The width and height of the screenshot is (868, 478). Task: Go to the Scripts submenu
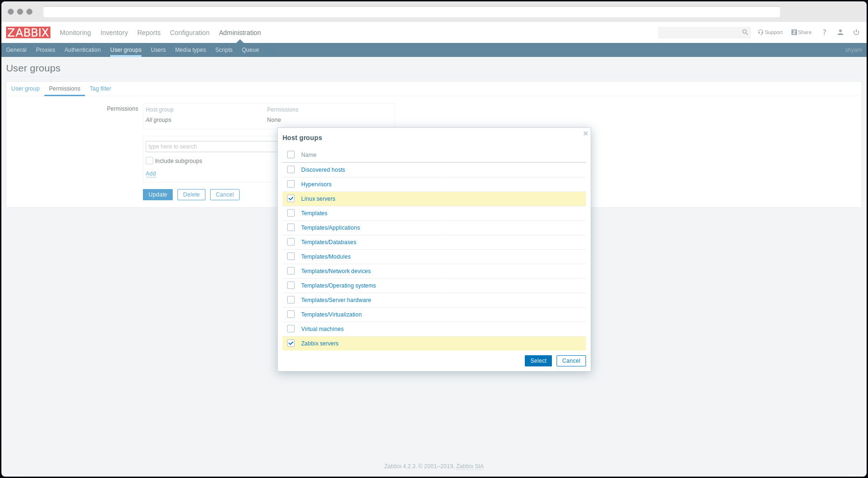pos(224,50)
